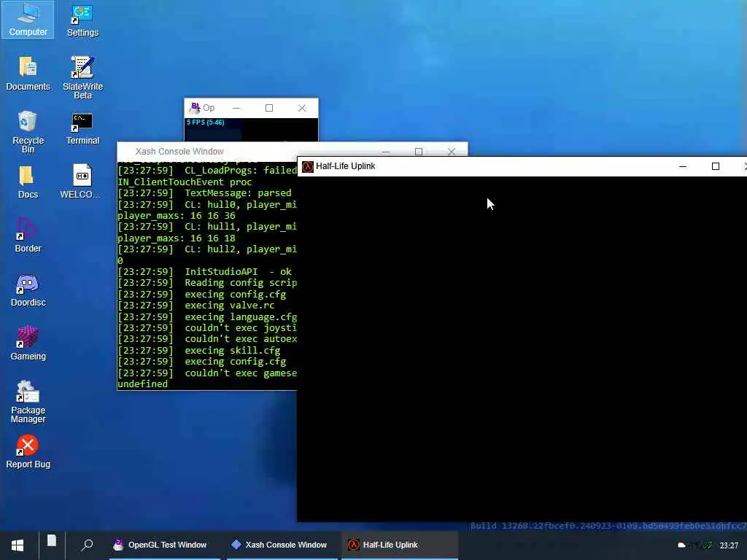Open the Settings desktop shortcut
This screenshot has height=560, width=747.
tap(82, 20)
